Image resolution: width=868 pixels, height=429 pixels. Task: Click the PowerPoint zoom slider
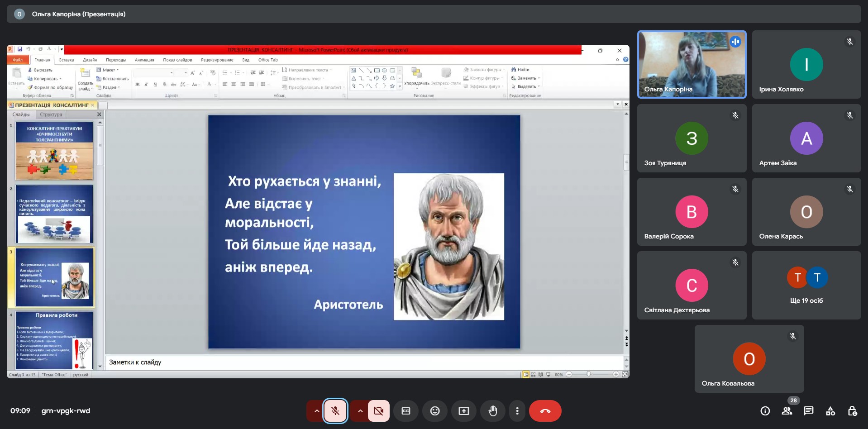[588, 374]
